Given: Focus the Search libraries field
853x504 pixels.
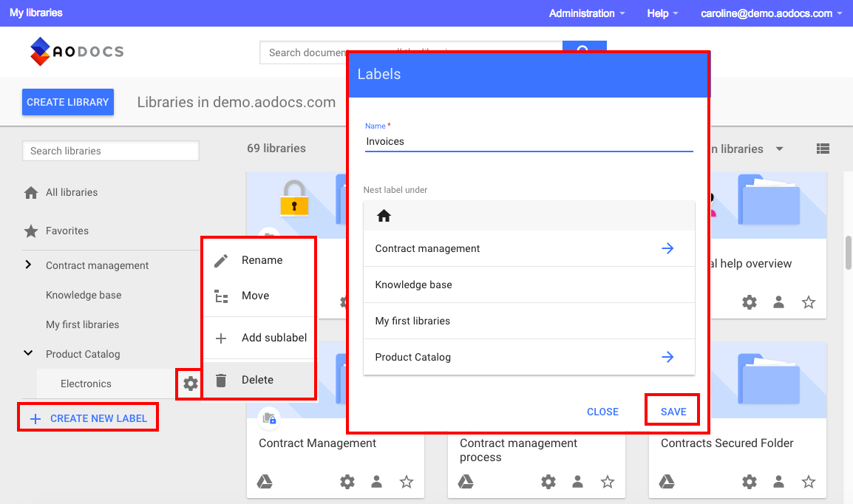Looking at the screenshot, I should 111,151.
